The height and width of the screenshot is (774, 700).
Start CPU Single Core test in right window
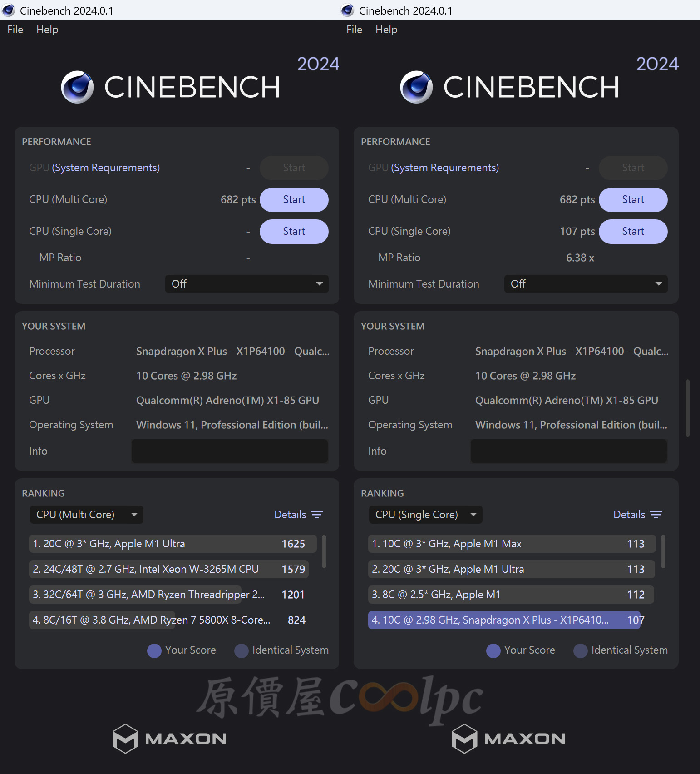pos(633,232)
